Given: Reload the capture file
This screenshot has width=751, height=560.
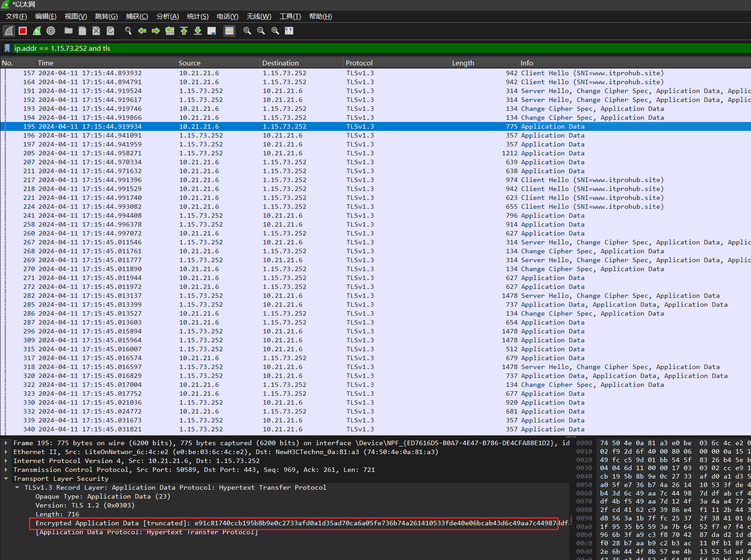Looking at the screenshot, I should point(110,31).
